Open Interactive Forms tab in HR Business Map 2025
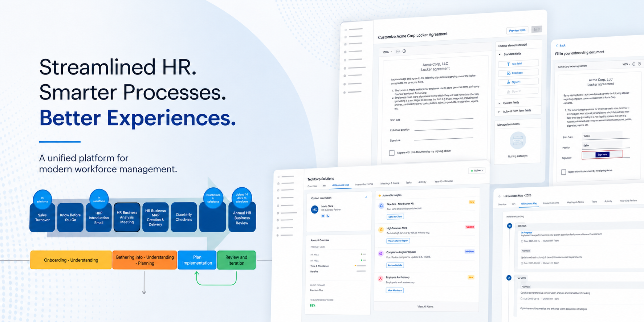 pos(551,203)
